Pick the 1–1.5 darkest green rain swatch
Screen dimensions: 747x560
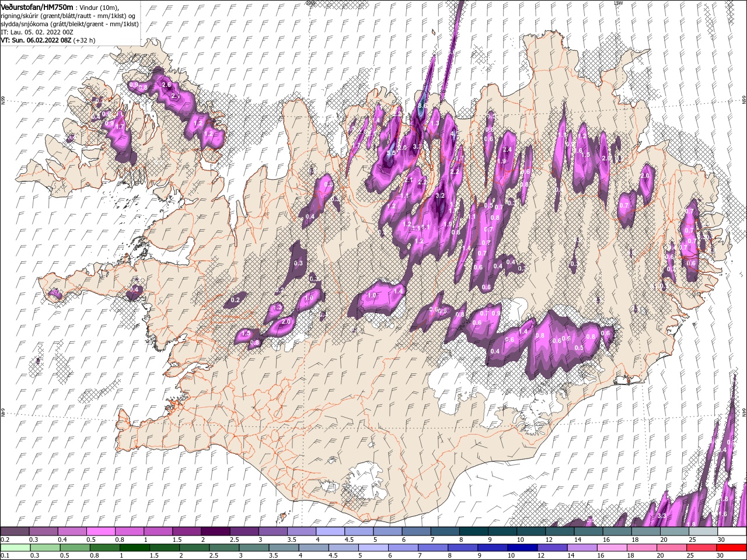[134, 548]
